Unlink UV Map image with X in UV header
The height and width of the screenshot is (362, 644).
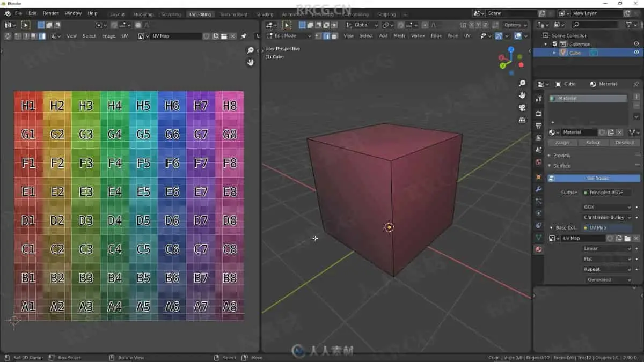232,36
